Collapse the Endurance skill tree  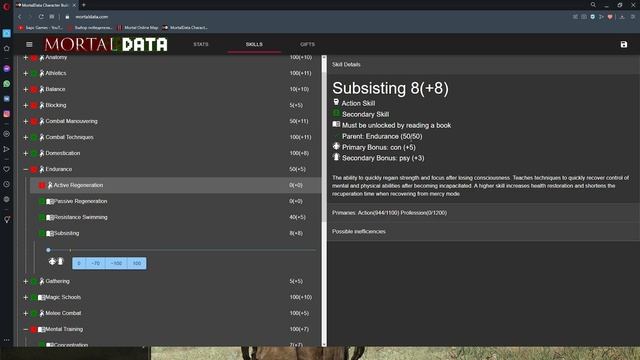[26, 169]
